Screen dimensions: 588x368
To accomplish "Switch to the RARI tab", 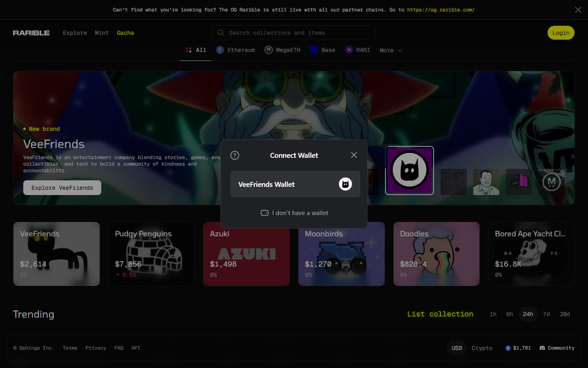I will click(358, 50).
